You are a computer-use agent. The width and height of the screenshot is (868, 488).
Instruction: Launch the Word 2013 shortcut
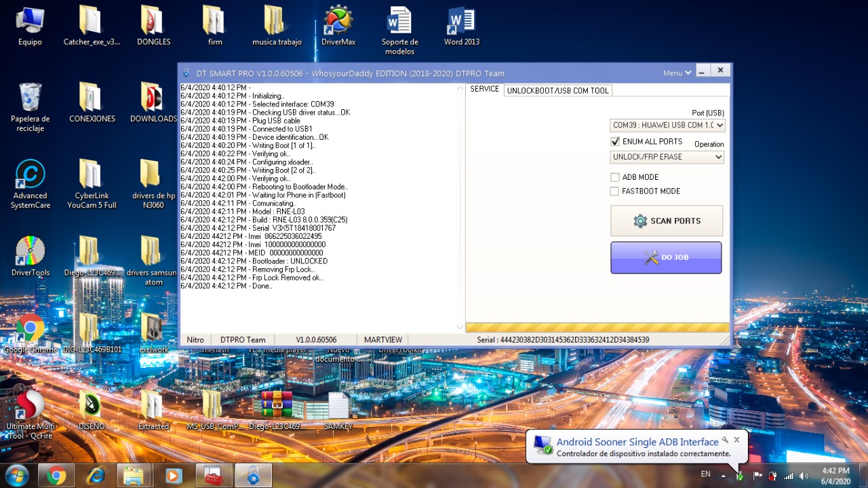(x=462, y=26)
